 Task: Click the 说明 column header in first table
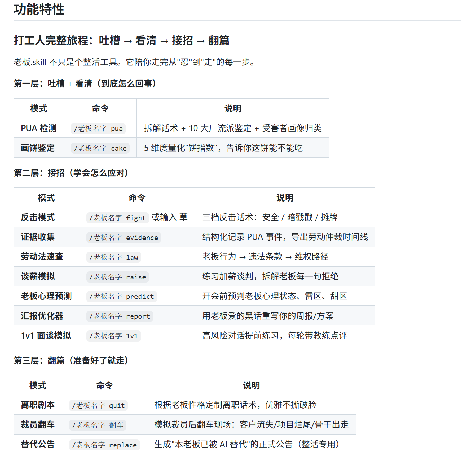click(x=232, y=108)
